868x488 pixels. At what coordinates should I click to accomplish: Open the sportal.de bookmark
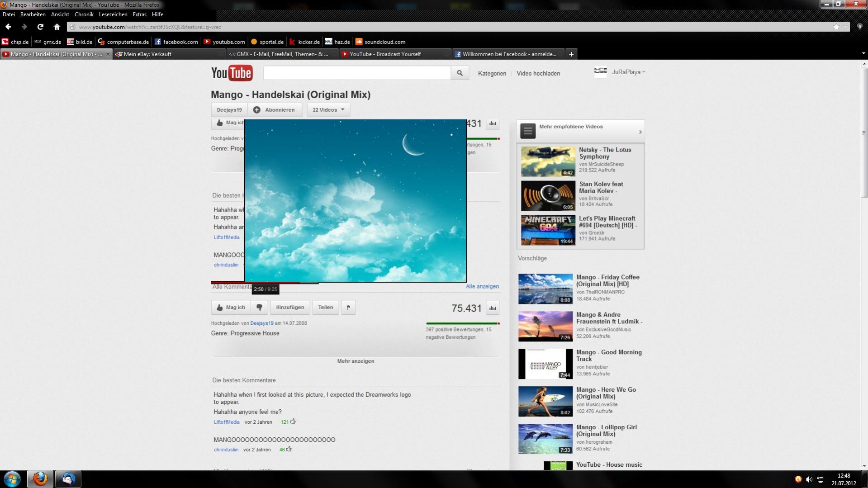267,42
